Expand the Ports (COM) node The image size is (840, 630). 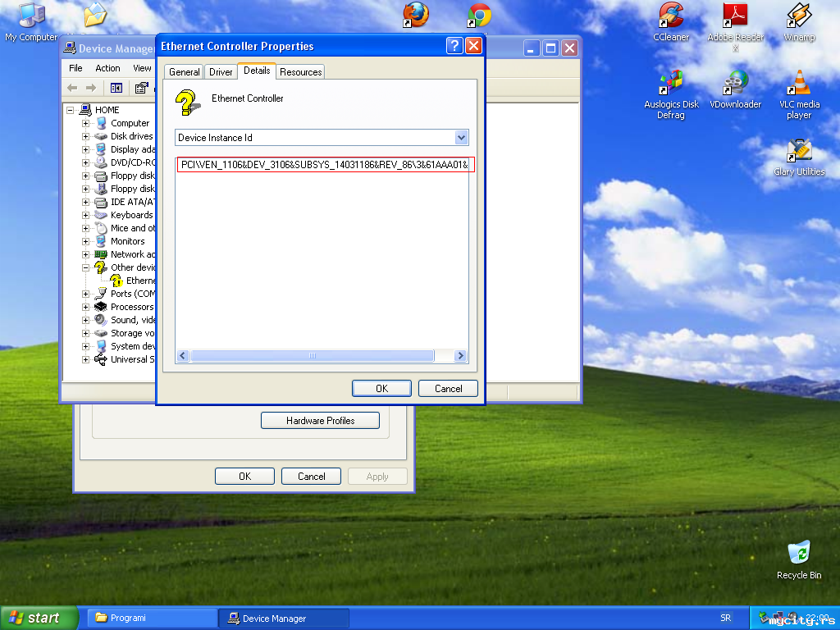point(85,294)
